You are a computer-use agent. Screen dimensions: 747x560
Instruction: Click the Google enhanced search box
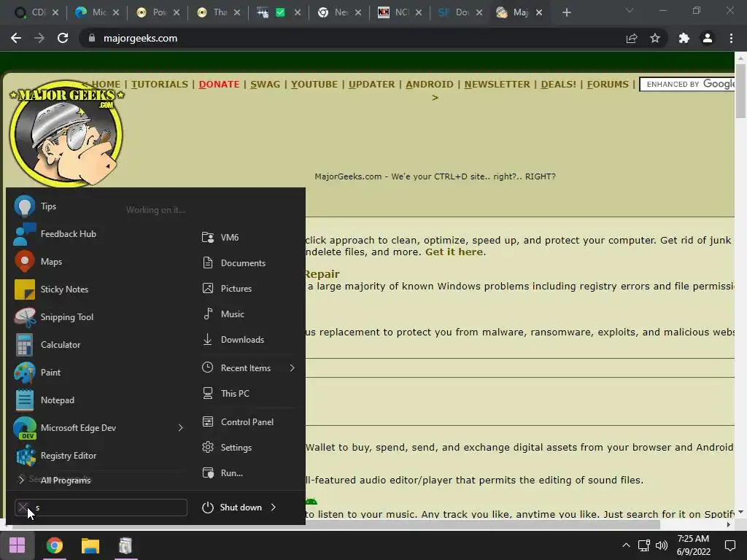point(687,85)
